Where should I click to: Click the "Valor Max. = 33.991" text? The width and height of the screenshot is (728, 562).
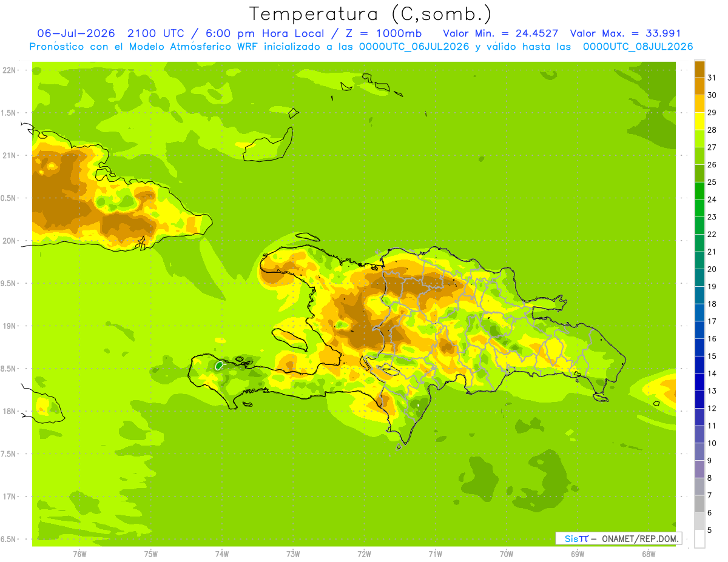click(x=626, y=33)
